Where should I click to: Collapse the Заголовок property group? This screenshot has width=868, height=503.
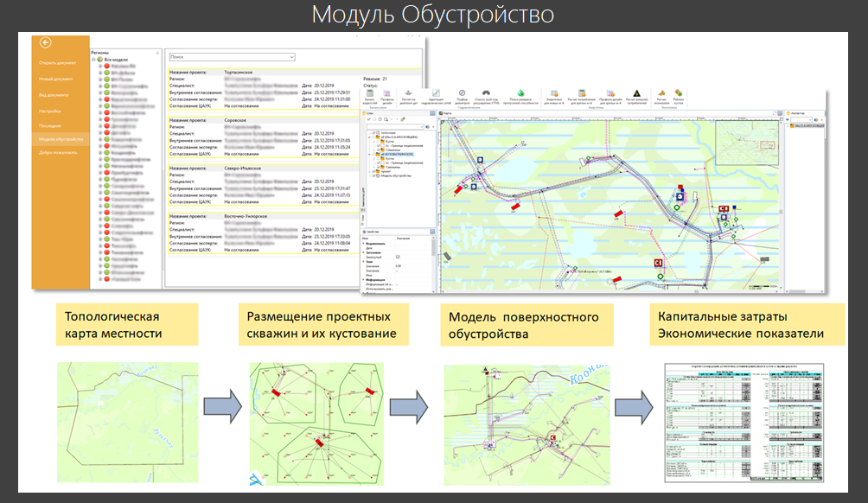tap(363, 252)
